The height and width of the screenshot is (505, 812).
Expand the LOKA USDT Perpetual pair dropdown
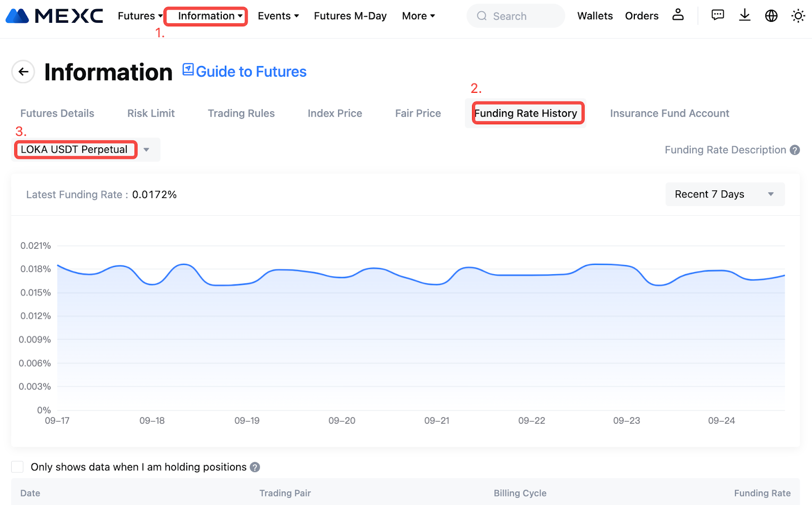coord(146,150)
